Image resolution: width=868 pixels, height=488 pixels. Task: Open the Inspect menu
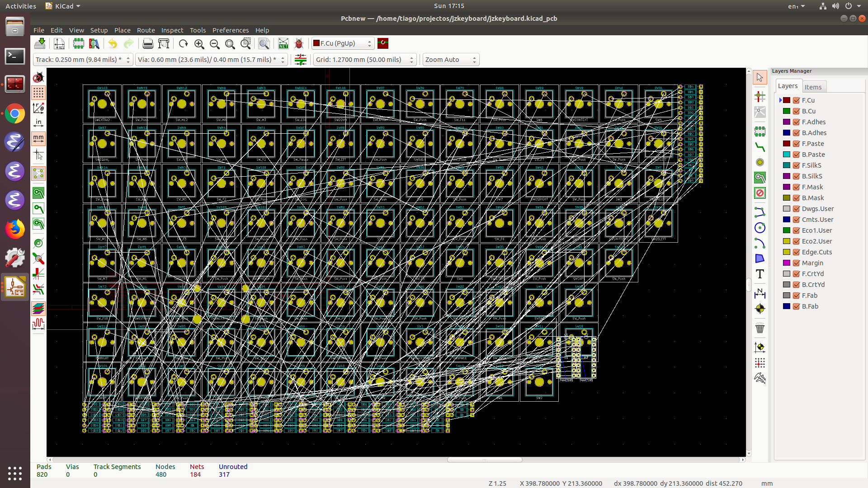(x=172, y=30)
